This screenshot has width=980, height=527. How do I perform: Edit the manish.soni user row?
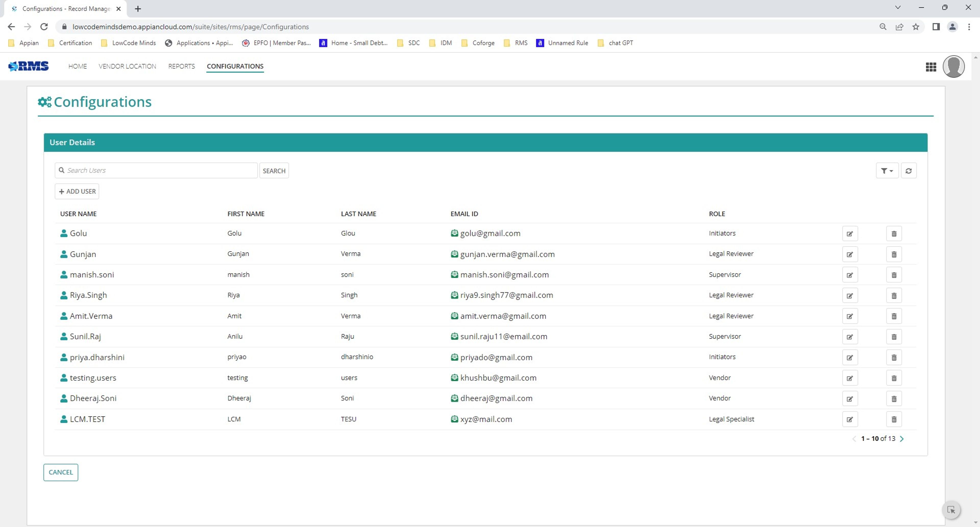(x=850, y=275)
